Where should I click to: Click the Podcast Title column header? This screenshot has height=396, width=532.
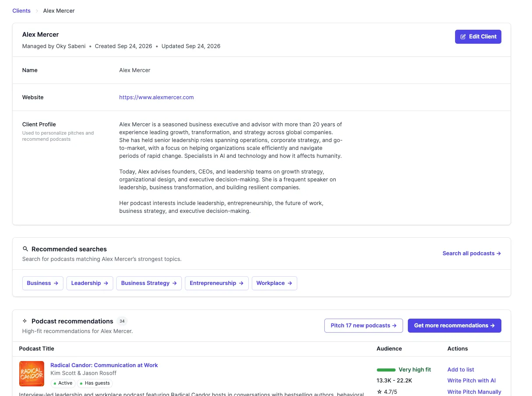pyautogui.click(x=37, y=349)
